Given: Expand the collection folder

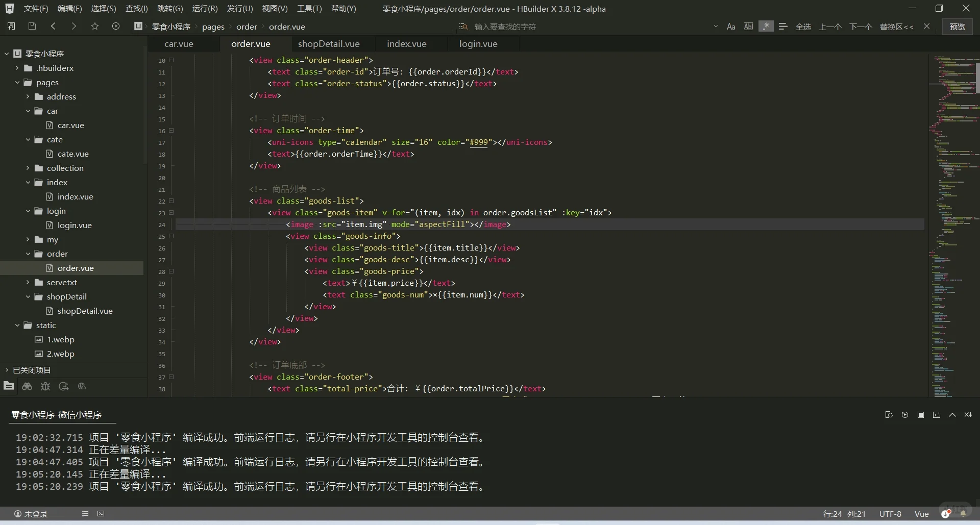Looking at the screenshot, I should pyautogui.click(x=28, y=168).
